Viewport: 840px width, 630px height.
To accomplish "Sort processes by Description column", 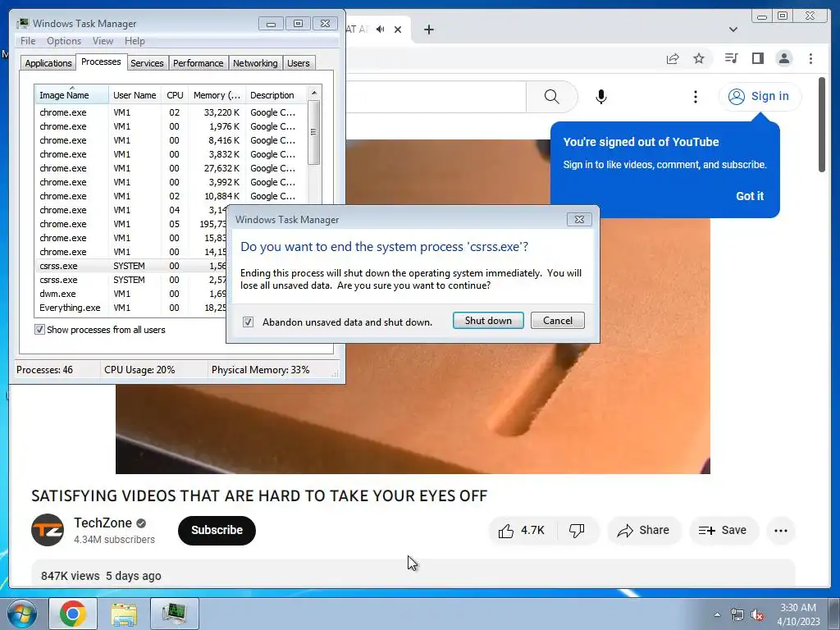I will pos(276,95).
